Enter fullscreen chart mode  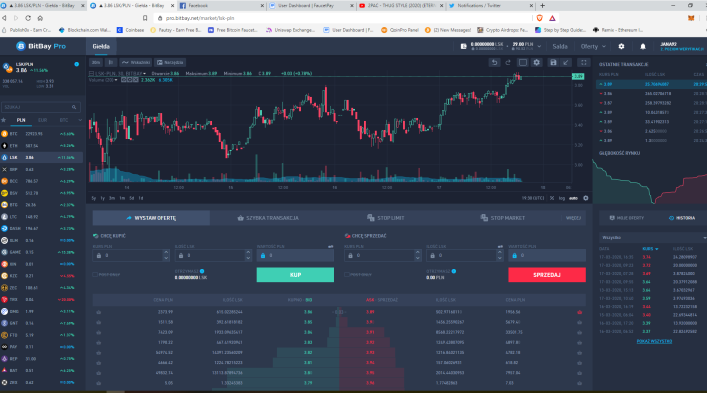coord(584,62)
